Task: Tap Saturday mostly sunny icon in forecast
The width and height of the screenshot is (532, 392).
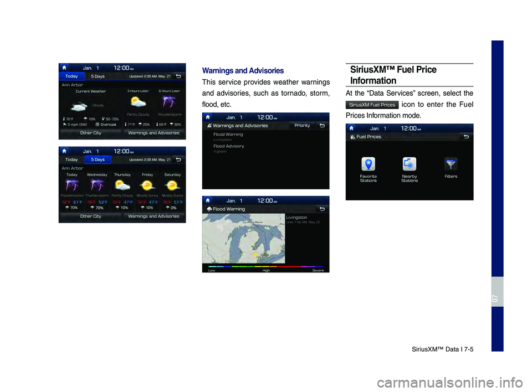Action: point(172,185)
